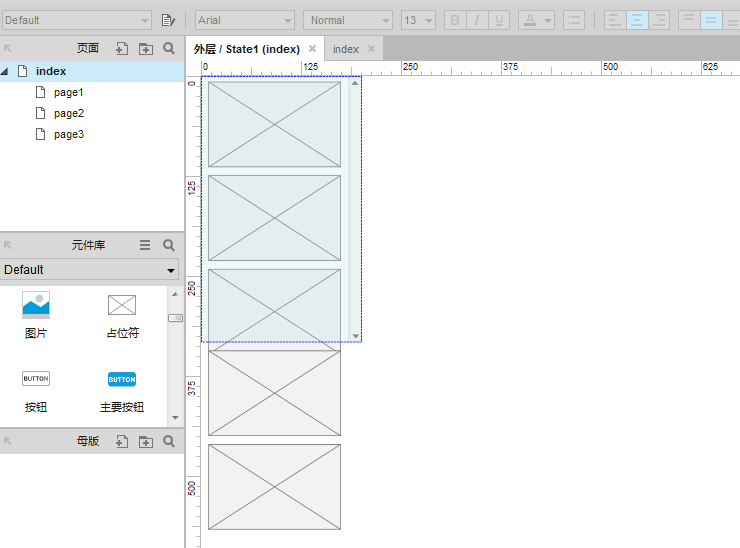Toggle bold text formatting
Viewport: 740px width, 548px height.
[x=455, y=20]
